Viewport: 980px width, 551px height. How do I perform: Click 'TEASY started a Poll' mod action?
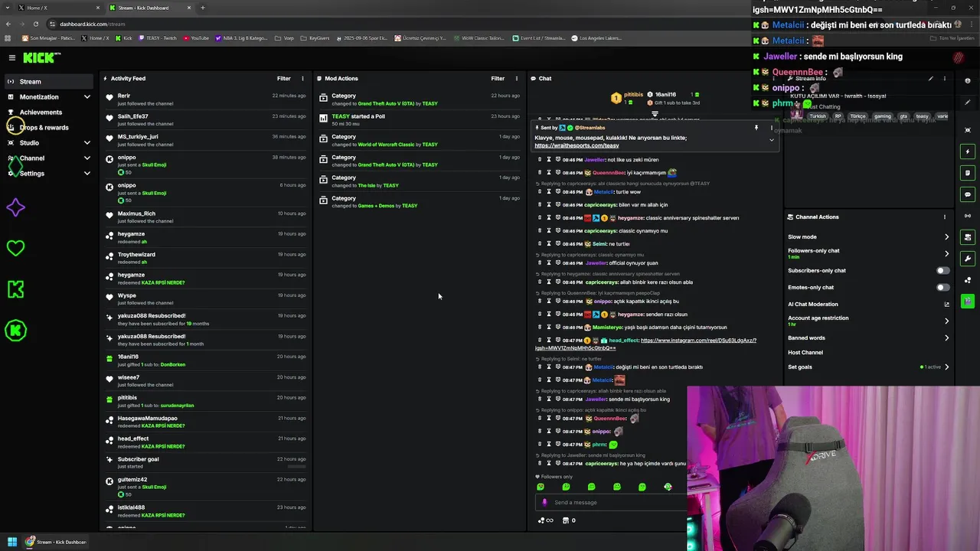pos(420,119)
